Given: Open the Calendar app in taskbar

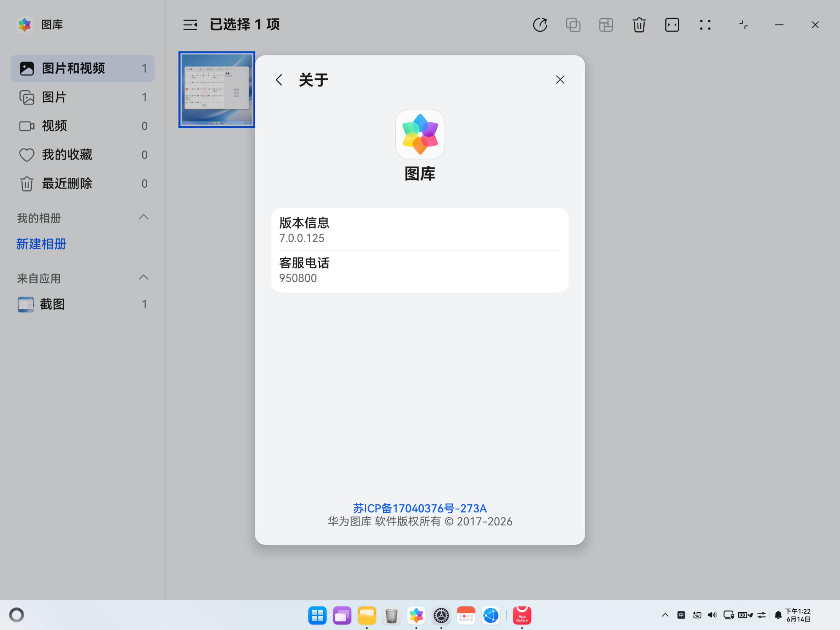Looking at the screenshot, I should (466, 615).
